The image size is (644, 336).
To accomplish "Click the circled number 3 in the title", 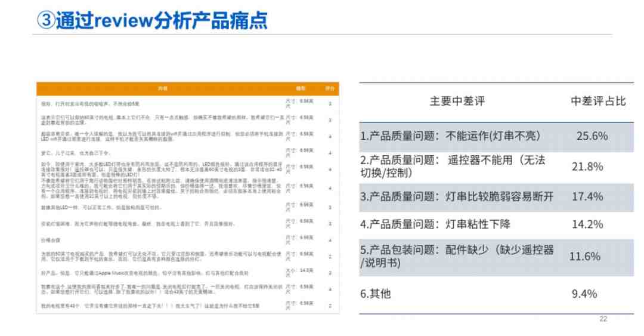I will (x=45, y=20).
